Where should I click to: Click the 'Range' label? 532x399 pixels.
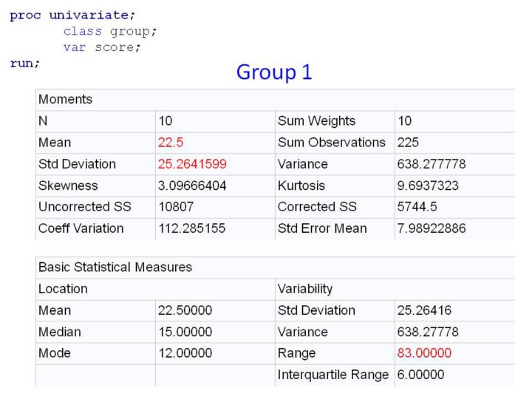tap(296, 353)
